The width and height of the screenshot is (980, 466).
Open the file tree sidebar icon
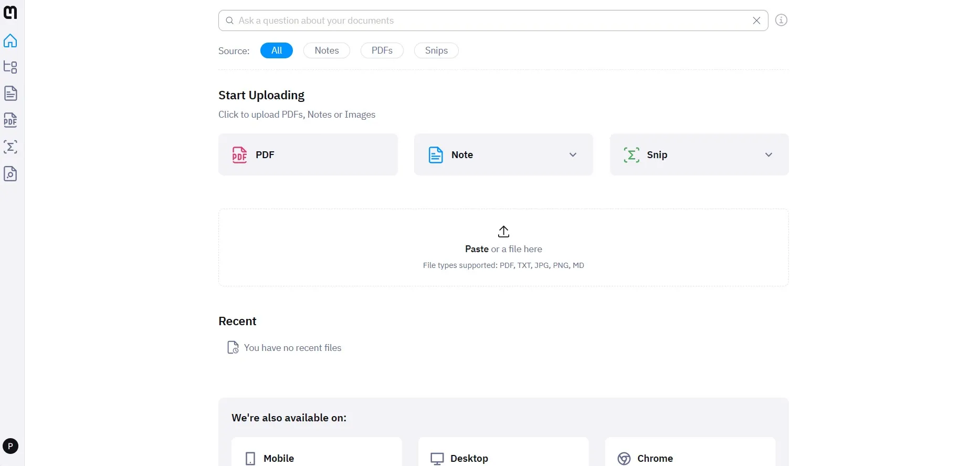(10, 67)
